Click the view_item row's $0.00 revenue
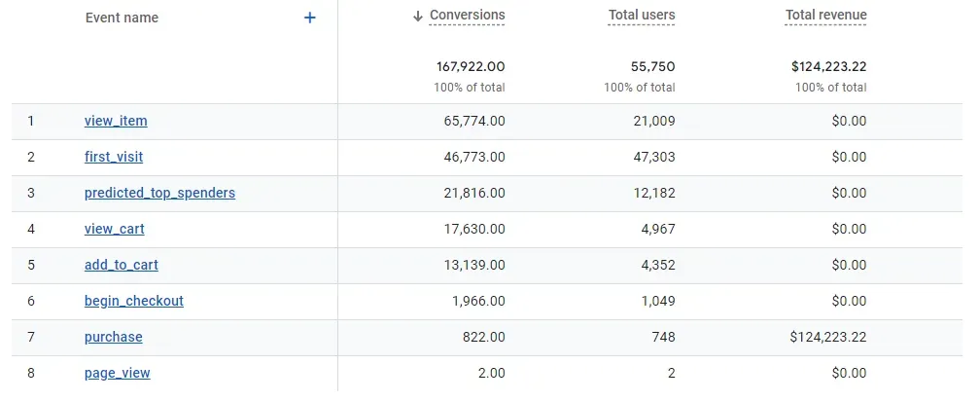Viewport: 980px width, 401px height. [849, 121]
